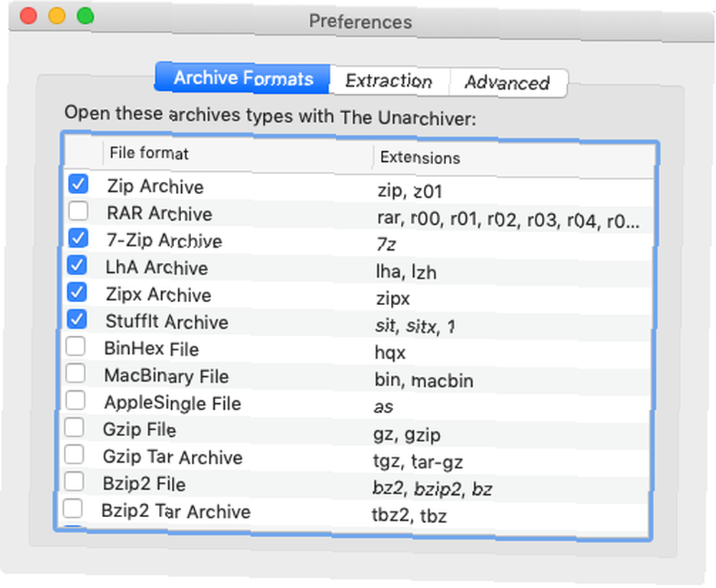This screenshot has width=716, height=588.
Task: Click the 'sit, sitx, 1' extensions cell
Action: click(415, 326)
